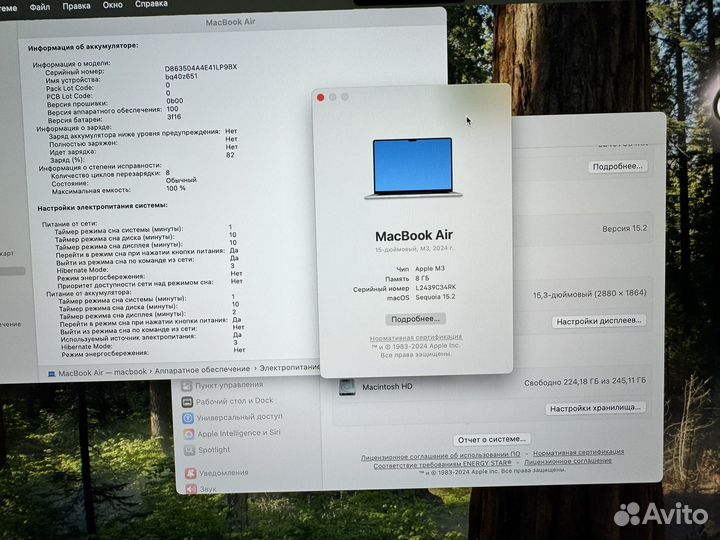Screen dimensions: 720x540
Task: Open Универсальный доступ sidebar icon
Action: click(x=188, y=418)
